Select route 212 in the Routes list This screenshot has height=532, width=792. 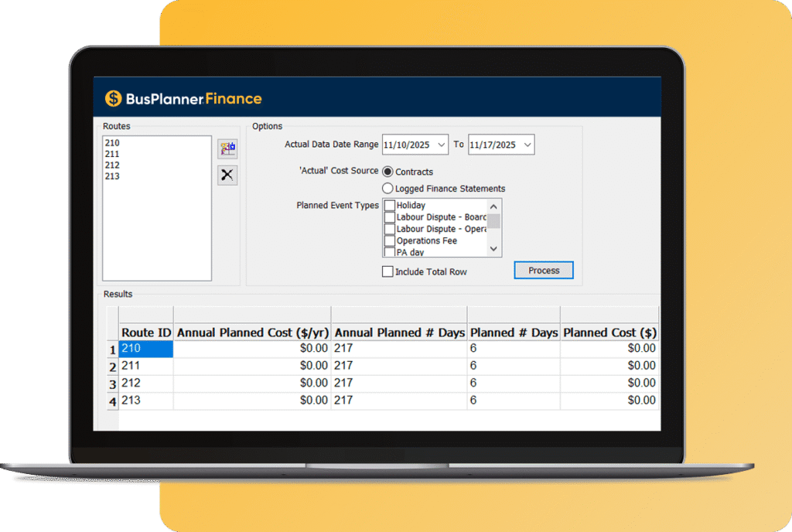pyautogui.click(x=112, y=165)
